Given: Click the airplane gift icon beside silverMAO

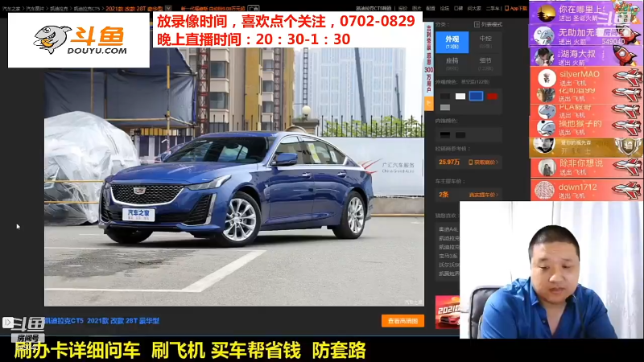Looking at the screenshot, I should click(x=627, y=77).
